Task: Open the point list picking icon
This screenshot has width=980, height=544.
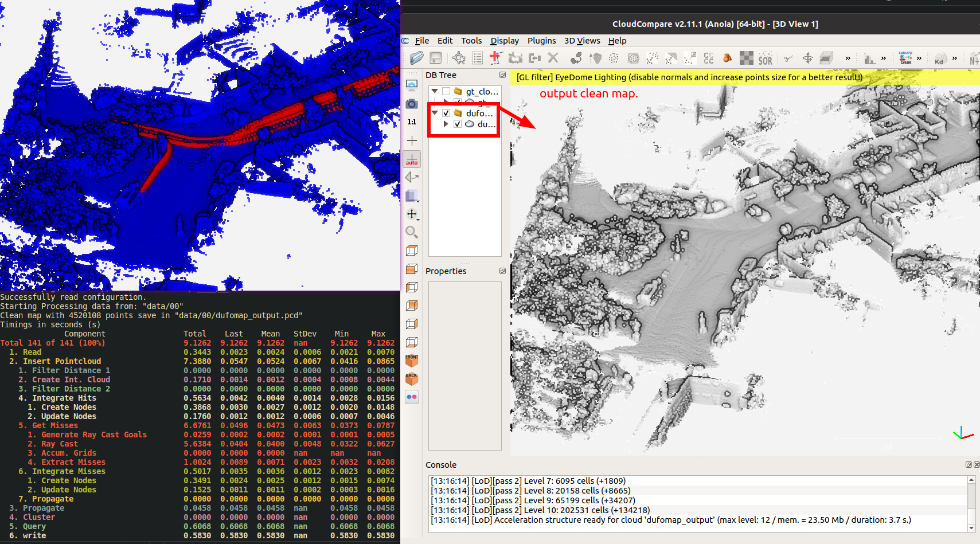Action: coord(478,58)
